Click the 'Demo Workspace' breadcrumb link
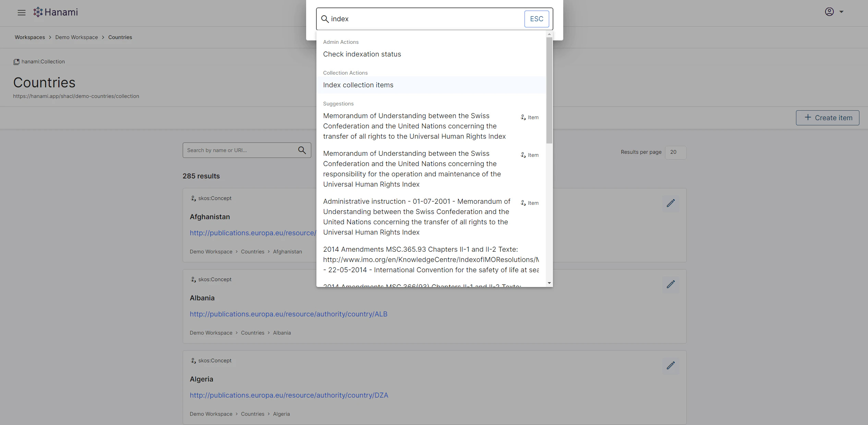The height and width of the screenshot is (425, 868). pyautogui.click(x=76, y=37)
